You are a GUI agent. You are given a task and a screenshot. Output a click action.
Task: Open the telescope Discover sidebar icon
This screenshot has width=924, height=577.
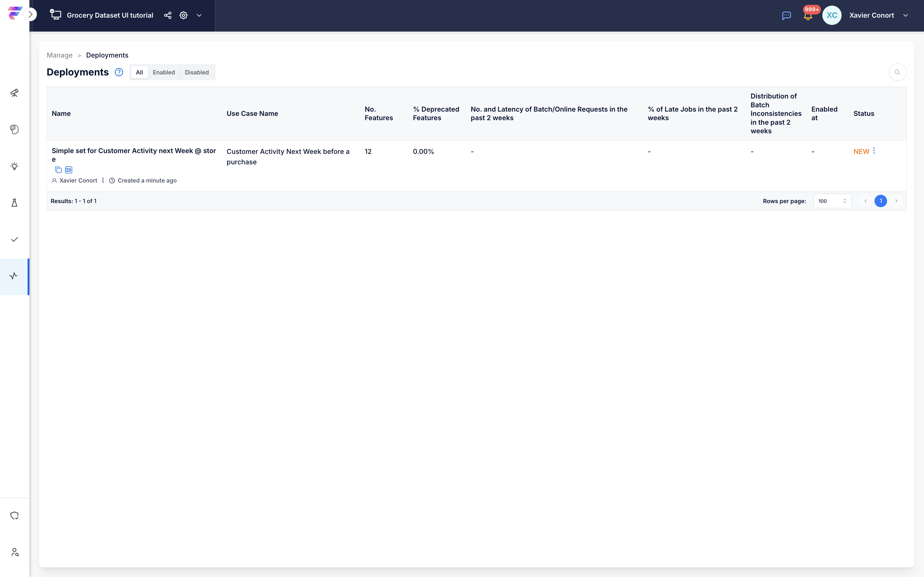coord(14,93)
